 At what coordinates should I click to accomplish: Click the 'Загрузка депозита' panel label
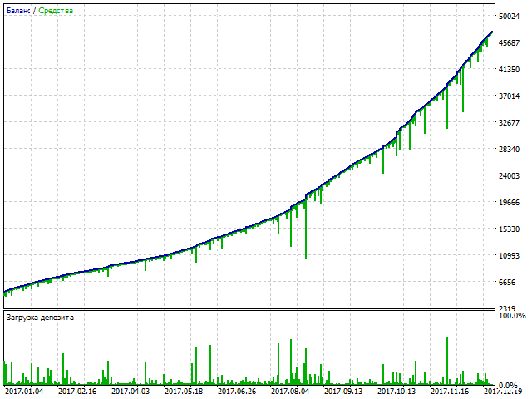40,318
